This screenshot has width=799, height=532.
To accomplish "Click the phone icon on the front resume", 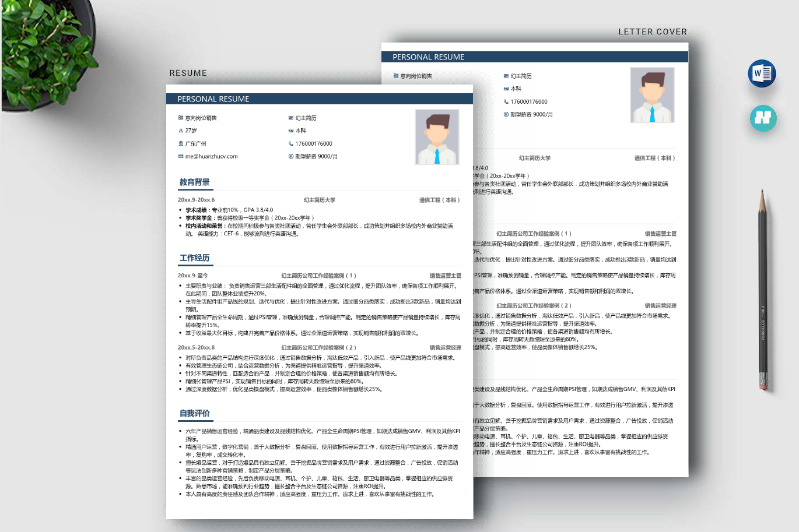I will point(291,143).
